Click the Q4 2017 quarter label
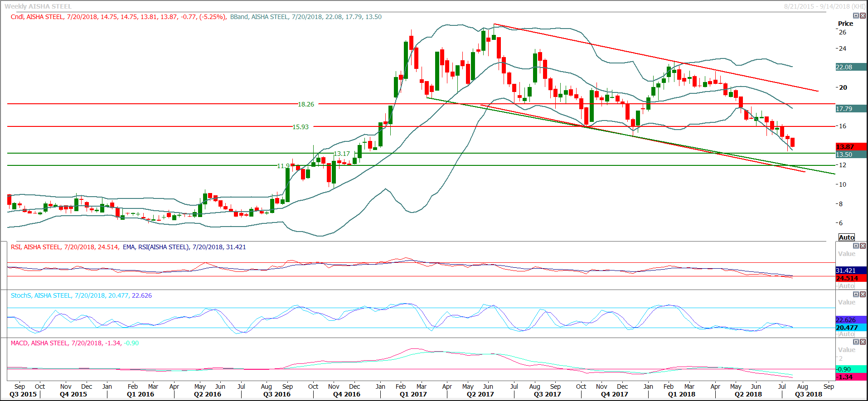 [615, 394]
